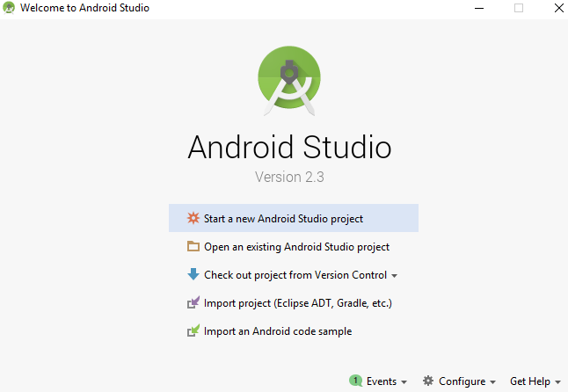This screenshot has height=392, width=568.
Task: Click the green arrow code sample import icon
Action: tap(193, 330)
